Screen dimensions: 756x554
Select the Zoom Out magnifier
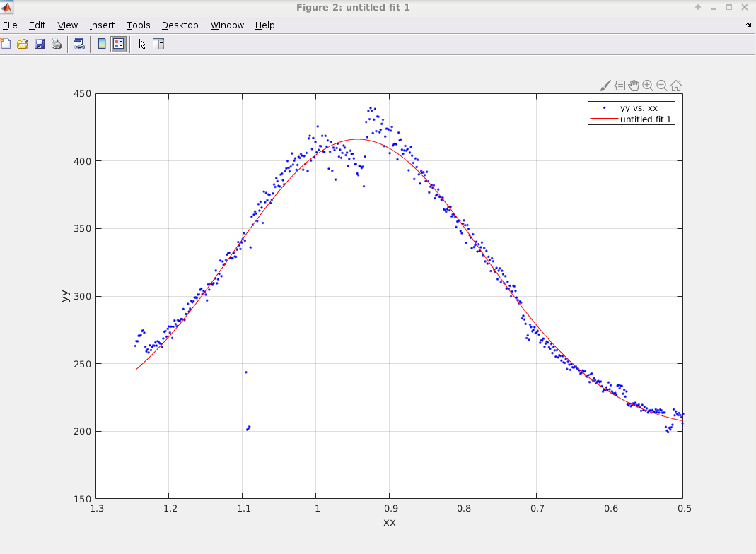click(662, 86)
